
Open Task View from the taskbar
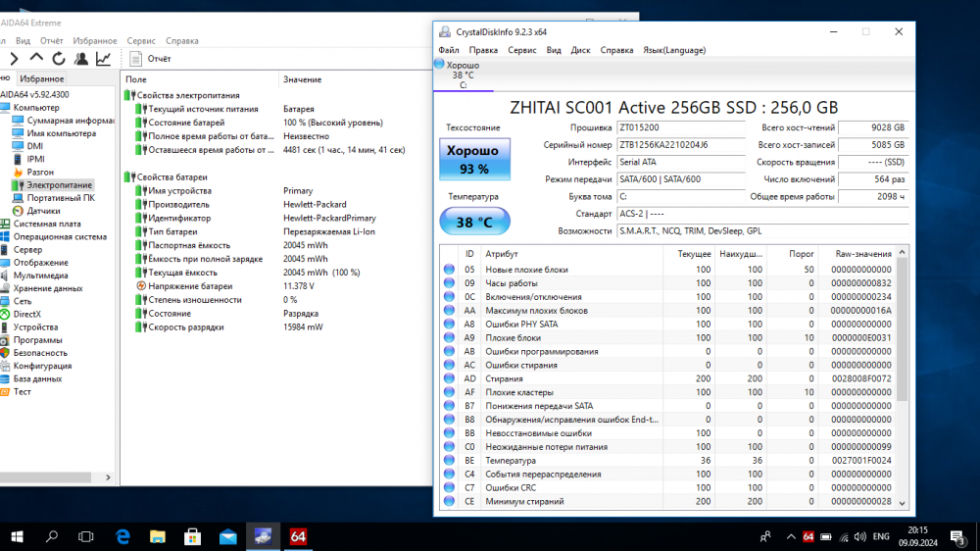pos(85,536)
